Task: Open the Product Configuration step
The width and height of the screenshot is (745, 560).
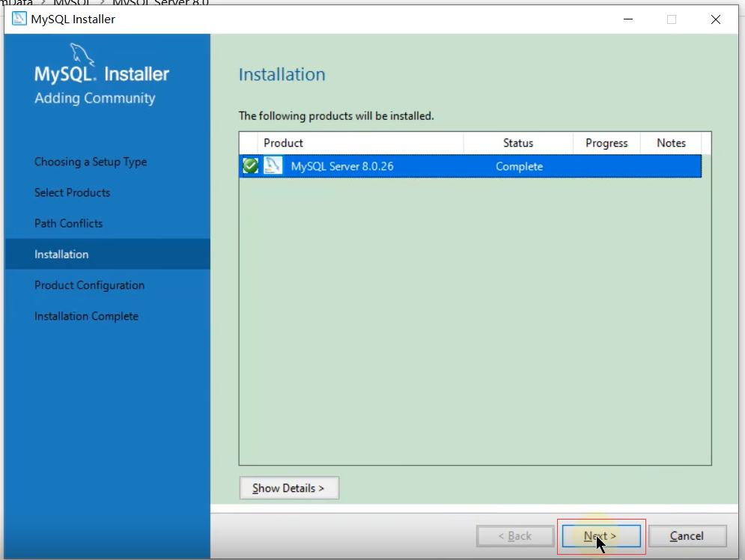Action: (x=89, y=285)
